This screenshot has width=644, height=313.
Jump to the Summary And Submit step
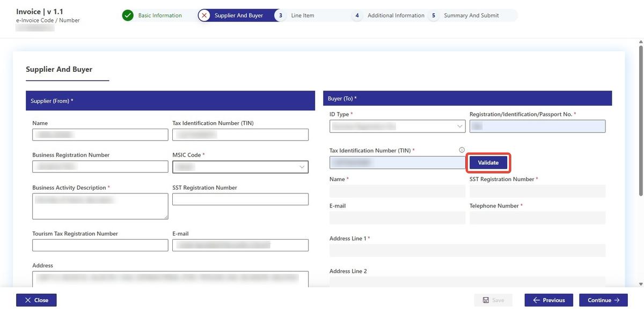[x=471, y=16]
